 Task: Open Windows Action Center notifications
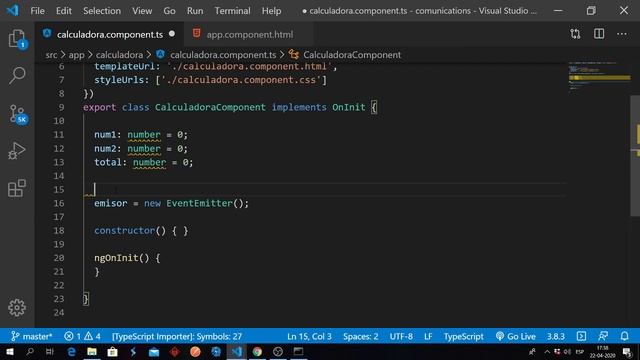627,351
